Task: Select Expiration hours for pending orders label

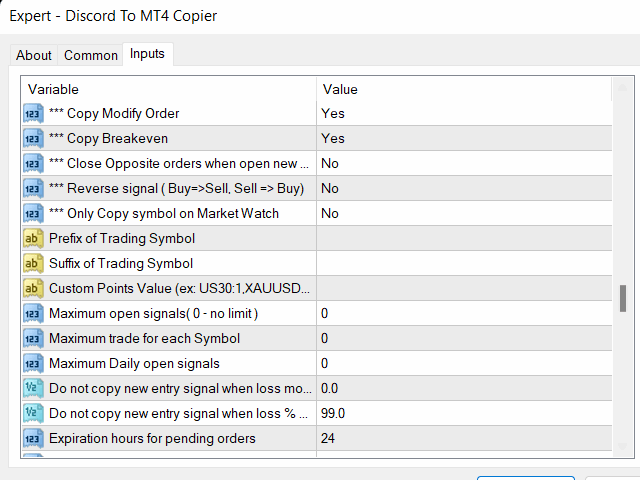Action: (152, 438)
